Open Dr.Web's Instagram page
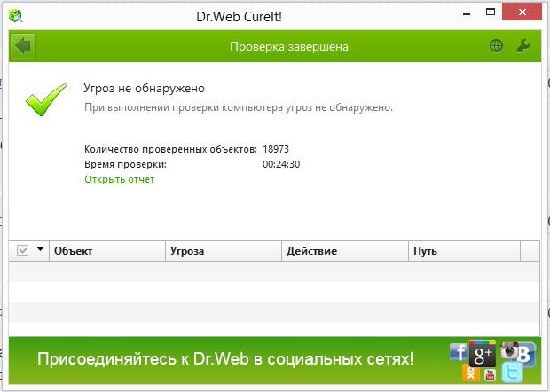This screenshot has height=392, width=550. tap(509, 350)
